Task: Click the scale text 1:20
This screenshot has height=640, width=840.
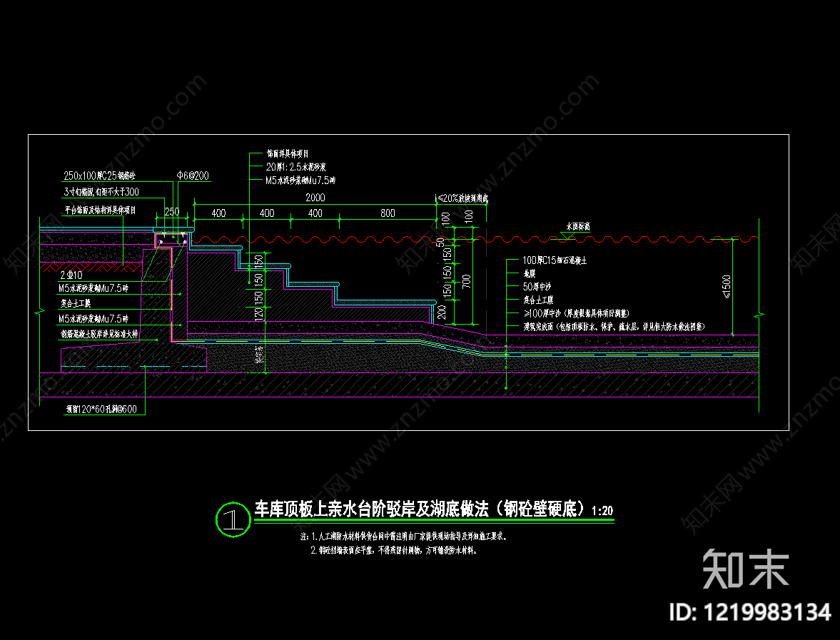Action: [602, 511]
